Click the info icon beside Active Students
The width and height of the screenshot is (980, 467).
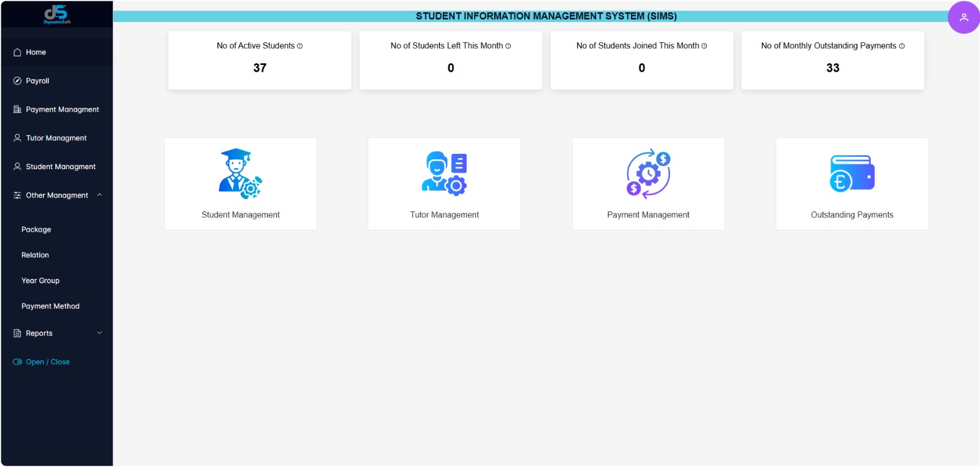point(300,46)
